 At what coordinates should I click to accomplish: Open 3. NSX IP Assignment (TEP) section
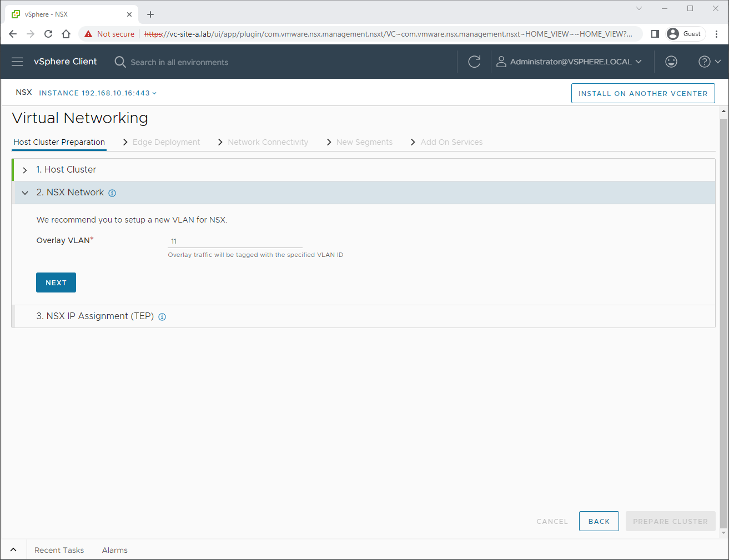point(363,316)
